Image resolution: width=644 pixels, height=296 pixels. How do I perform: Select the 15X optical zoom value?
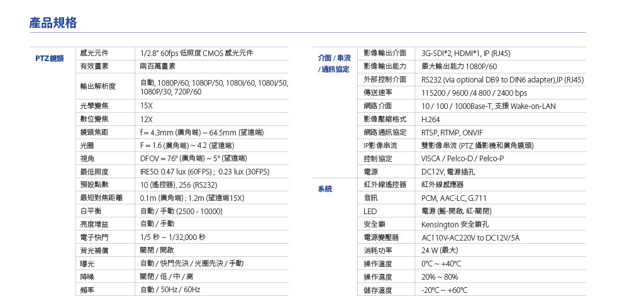[147, 106]
